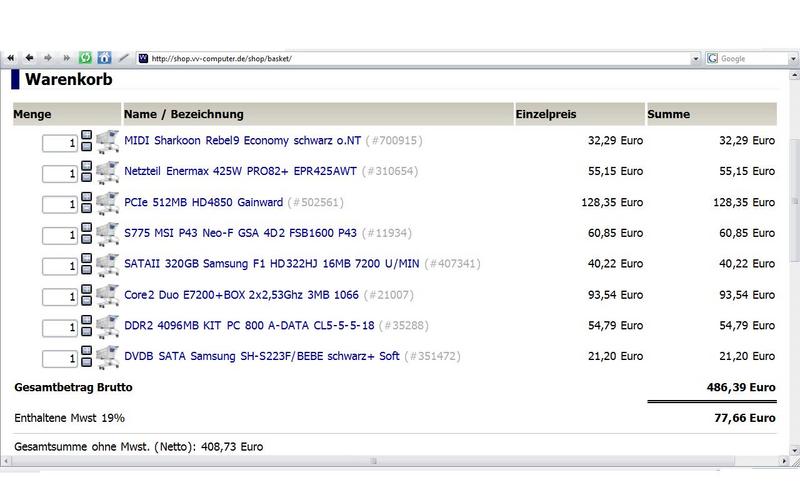Reload the basket page

click(85, 58)
